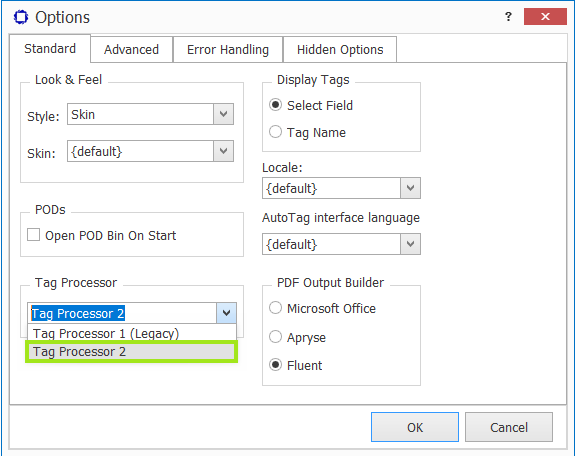The width and height of the screenshot is (575, 456).
Task: Open the Skin dropdown list
Action: pos(223,151)
